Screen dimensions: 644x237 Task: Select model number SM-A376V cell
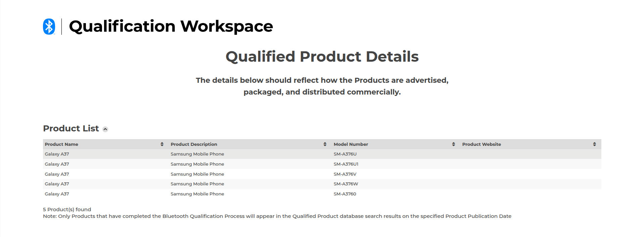(345, 174)
